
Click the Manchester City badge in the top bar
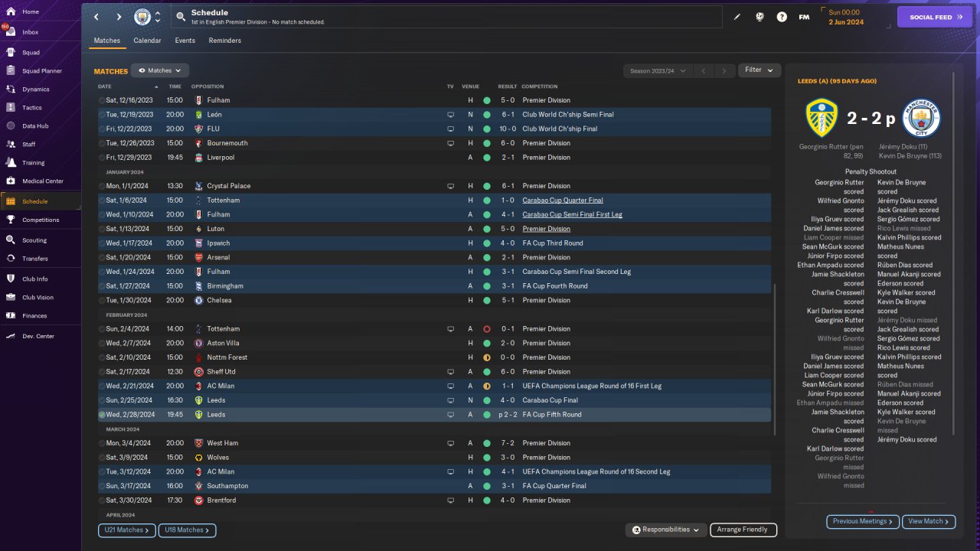pos(142,17)
